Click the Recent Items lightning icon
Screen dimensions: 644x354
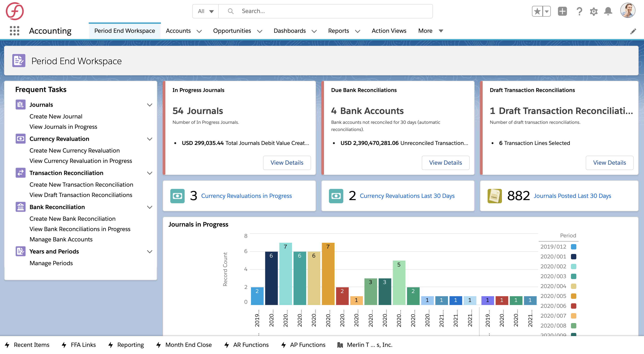click(x=7, y=345)
